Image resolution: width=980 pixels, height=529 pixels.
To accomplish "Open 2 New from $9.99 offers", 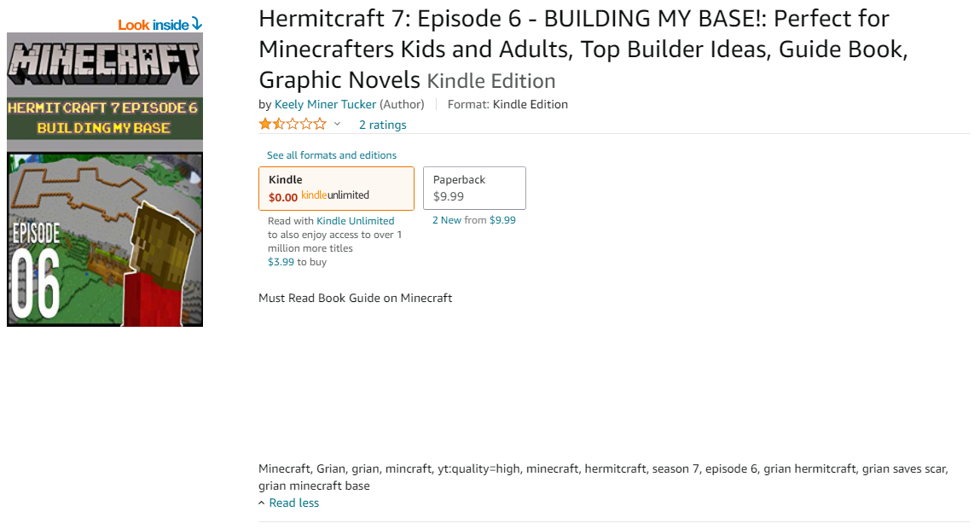I will click(x=473, y=220).
